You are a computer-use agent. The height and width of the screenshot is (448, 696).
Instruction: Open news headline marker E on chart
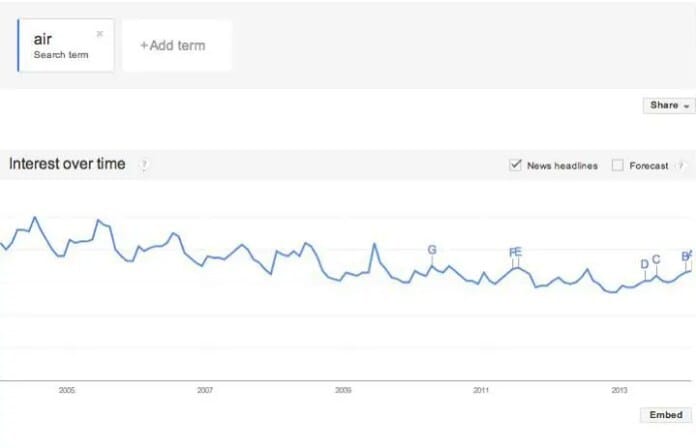518,252
